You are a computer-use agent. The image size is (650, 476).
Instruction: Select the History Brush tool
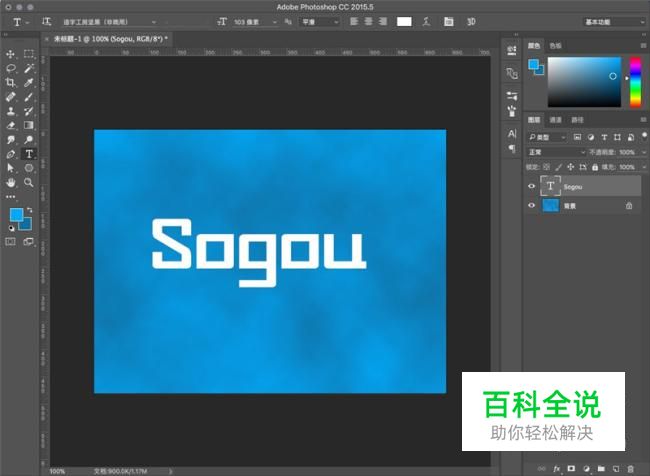point(29,111)
